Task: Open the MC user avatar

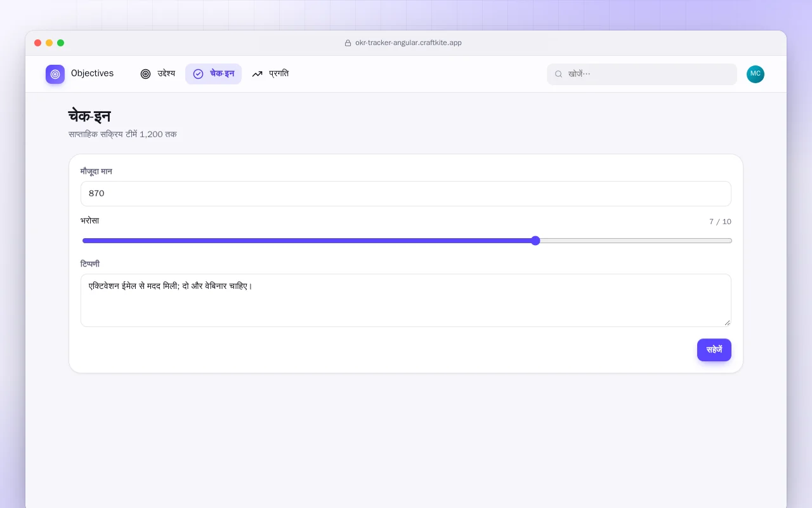Action: point(756,74)
